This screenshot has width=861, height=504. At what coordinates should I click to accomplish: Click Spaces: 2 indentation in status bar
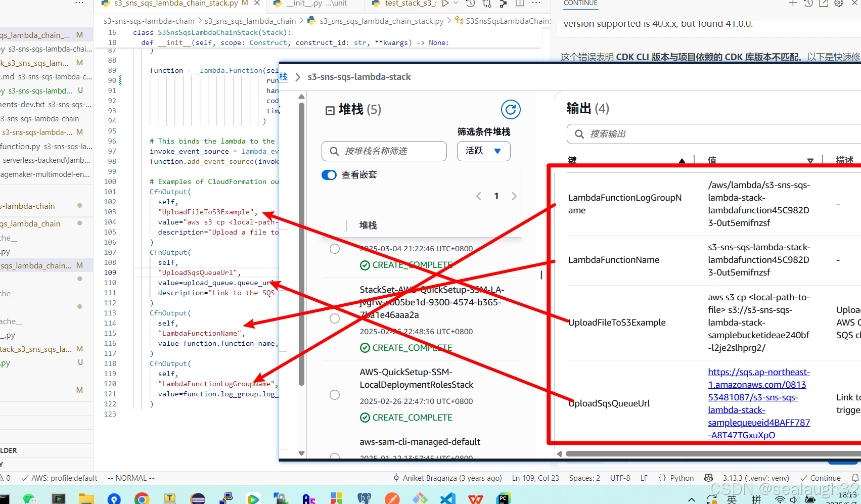pos(584,478)
